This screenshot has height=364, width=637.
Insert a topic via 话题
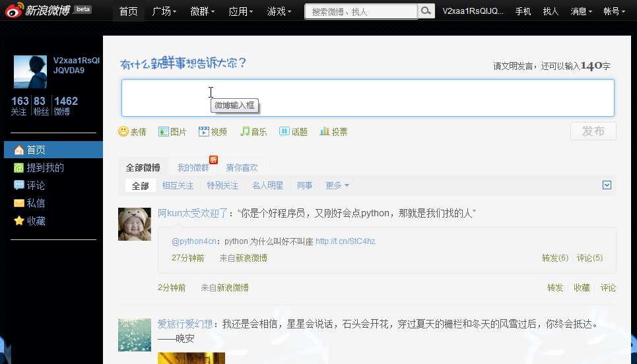click(293, 131)
